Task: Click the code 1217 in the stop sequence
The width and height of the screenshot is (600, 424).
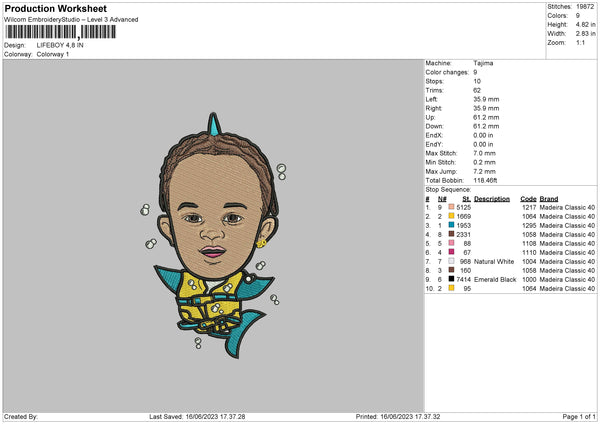Action: click(529, 207)
